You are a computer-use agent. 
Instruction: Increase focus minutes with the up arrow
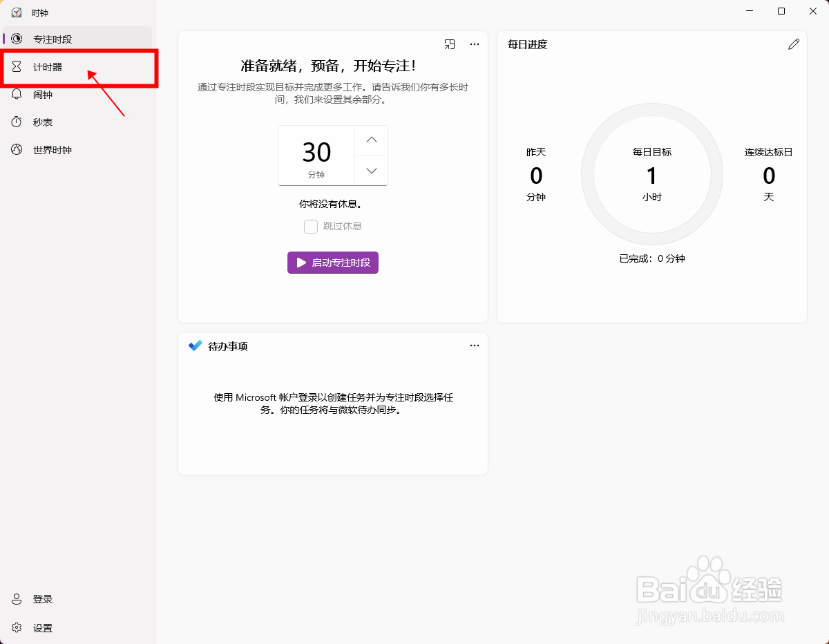coord(371,140)
